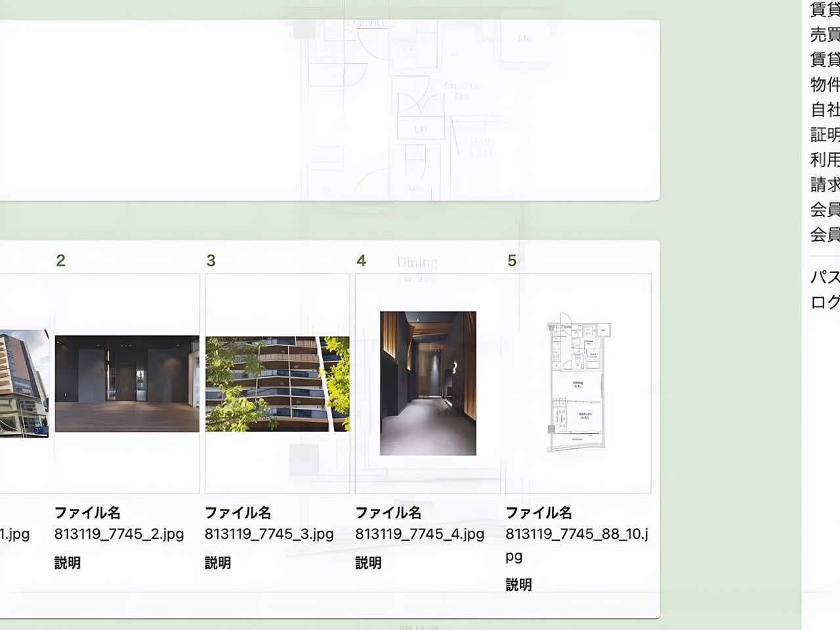This screenshot has width=840, height=630.
Task: Click the 説明 label under 813119_7745_4.jpg
Action: click(369, 563)
